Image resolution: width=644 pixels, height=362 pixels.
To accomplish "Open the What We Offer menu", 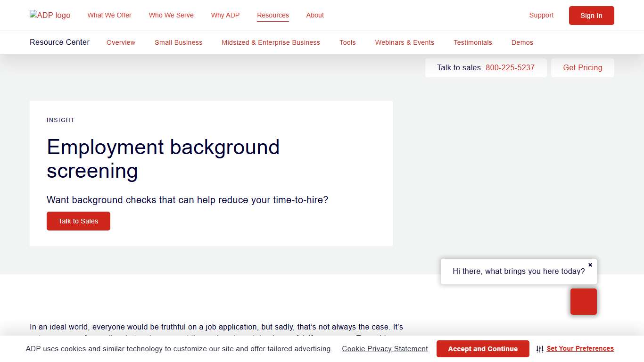I will (x=109, y=15).
